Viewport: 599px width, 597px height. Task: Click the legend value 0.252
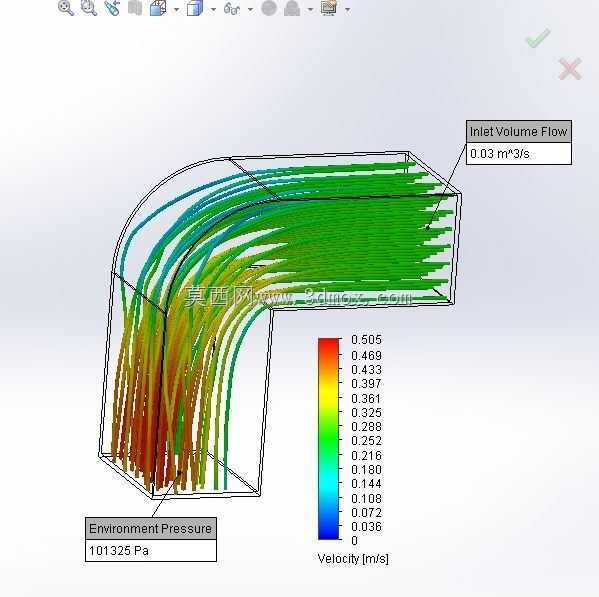[x=366, y=441]
